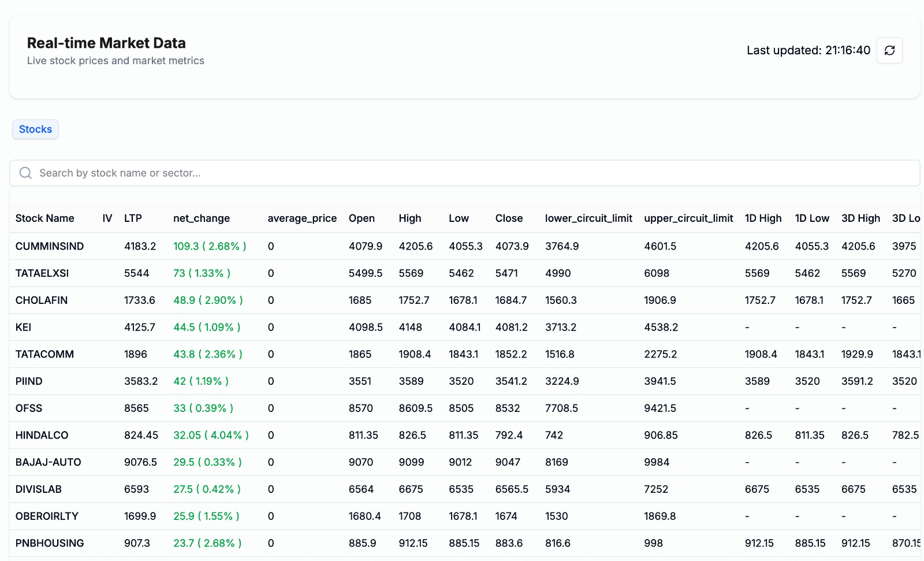The image size is (924, 561).
Task: Select the Stocks filter tab
Action: pos(35,129)
